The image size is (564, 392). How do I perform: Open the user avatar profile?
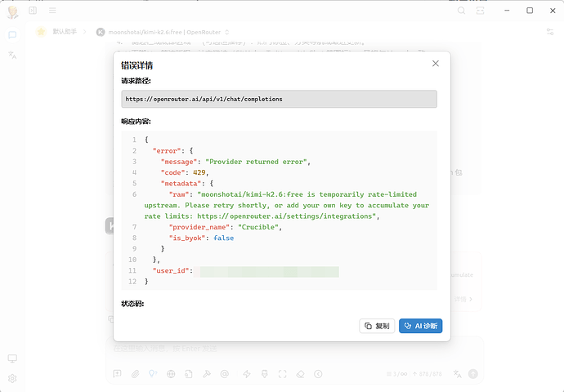pos(12,12)
